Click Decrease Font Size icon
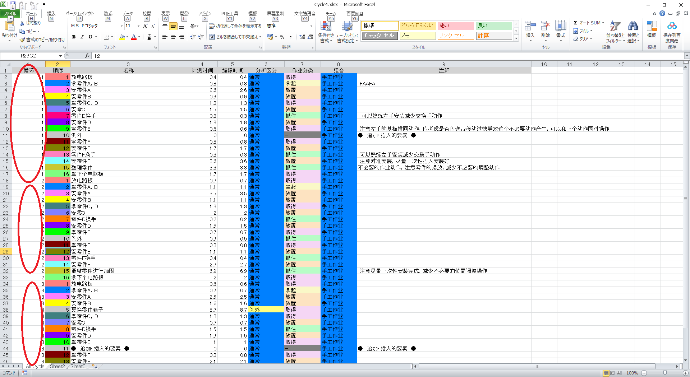The width and height of the screenshot is (690, 377). pyautogui.click(x=153, y=26)
